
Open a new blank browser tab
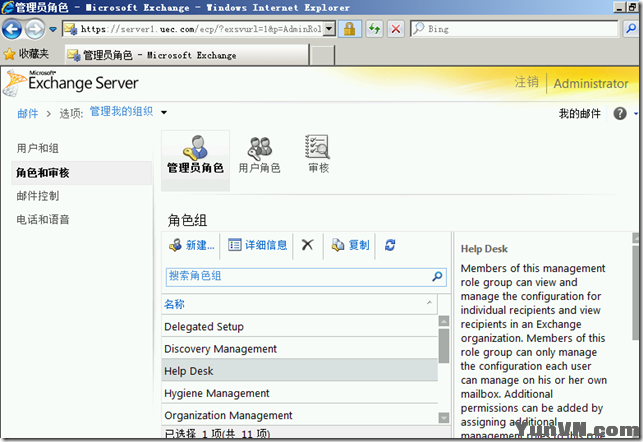click(322, 55)
